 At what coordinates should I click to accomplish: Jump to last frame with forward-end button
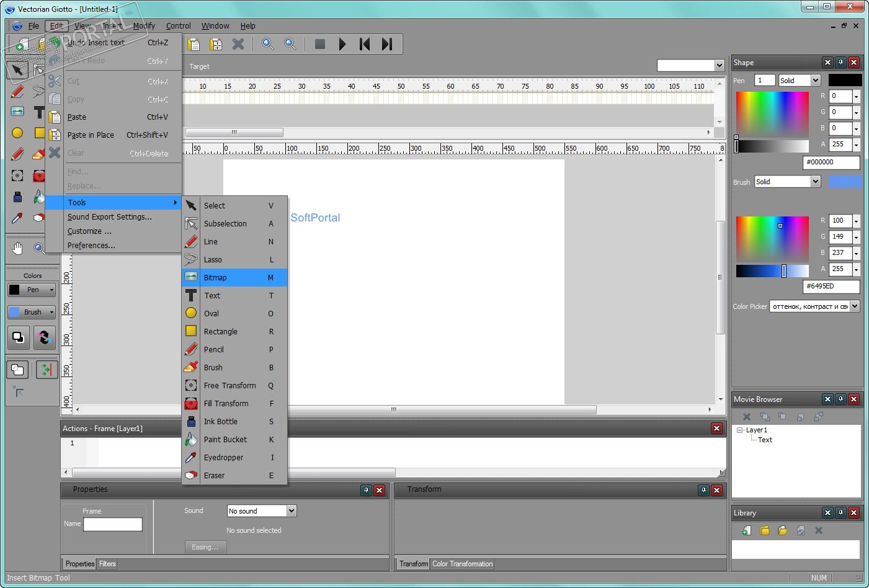click(x=387, y=44)
